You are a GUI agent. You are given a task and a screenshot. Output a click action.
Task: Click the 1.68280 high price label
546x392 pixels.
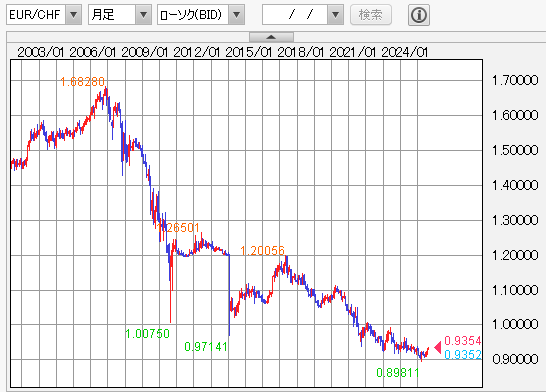click(83, 82)
